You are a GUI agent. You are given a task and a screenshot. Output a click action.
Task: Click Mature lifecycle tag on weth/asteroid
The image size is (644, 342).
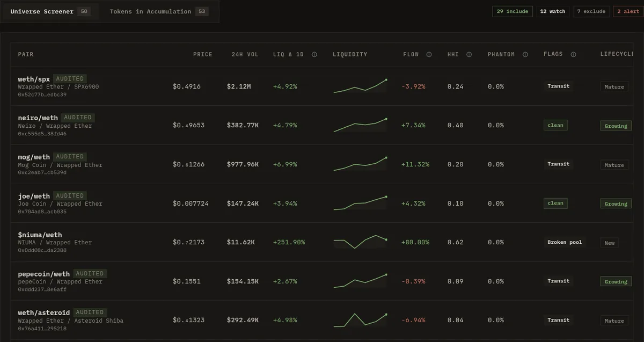tap(614, 321)
